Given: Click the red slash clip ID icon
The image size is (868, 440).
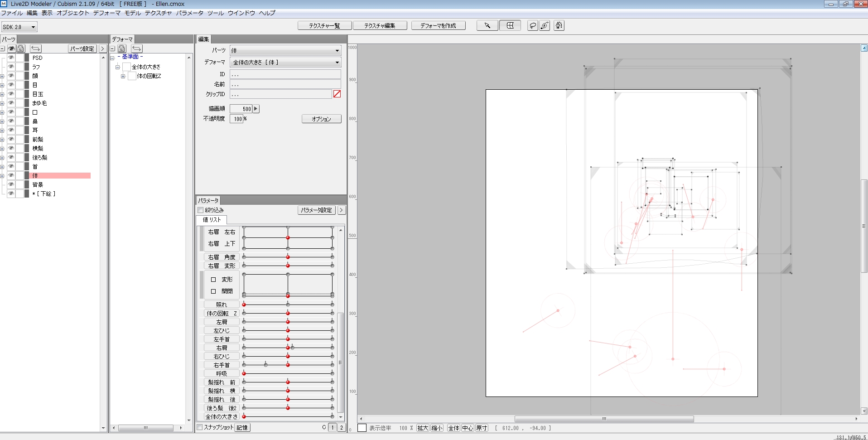Looking at the screenshot, I should point(337,94).
